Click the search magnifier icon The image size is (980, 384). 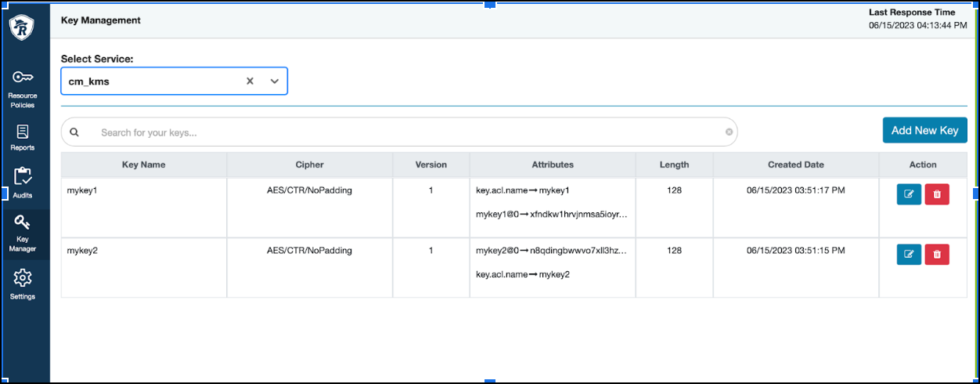tap(74, 132)
